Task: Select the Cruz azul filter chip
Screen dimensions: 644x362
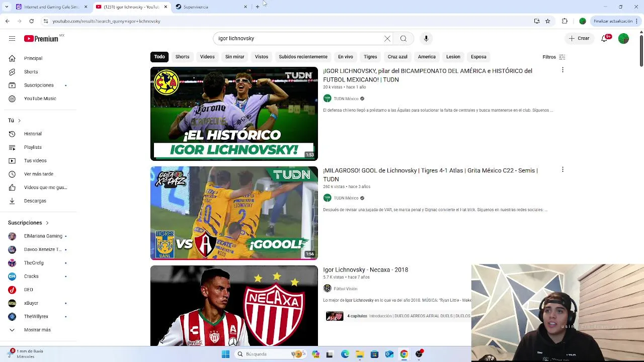Action: pos(397,57)
